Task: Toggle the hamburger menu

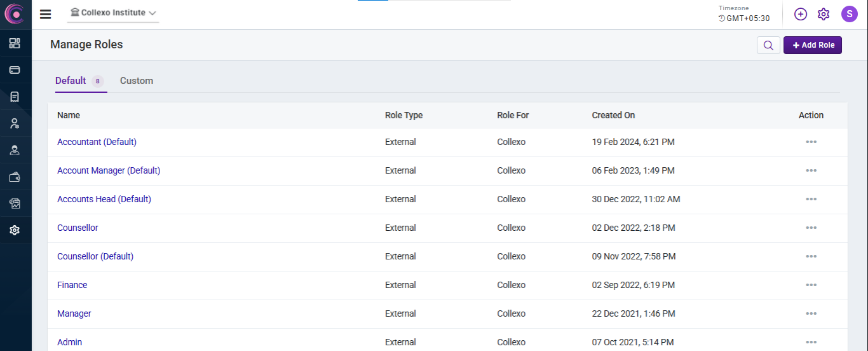Action: click(45, 14)
